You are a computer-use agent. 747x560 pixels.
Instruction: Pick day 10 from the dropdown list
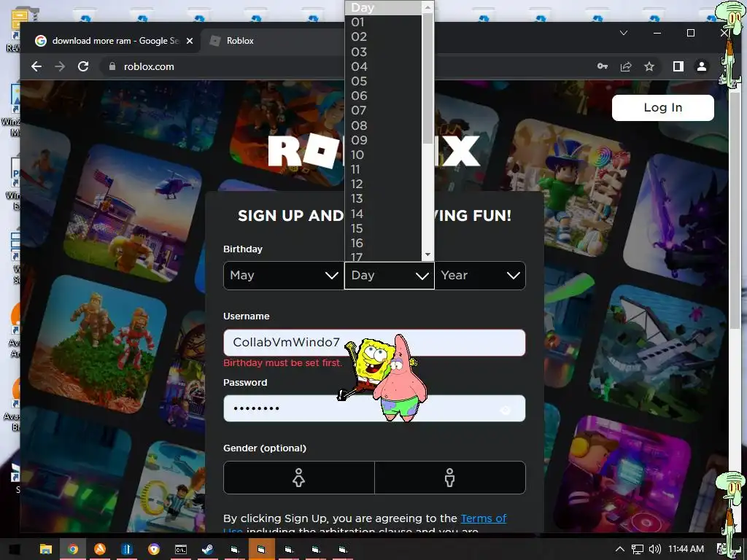tap(384, 155)
